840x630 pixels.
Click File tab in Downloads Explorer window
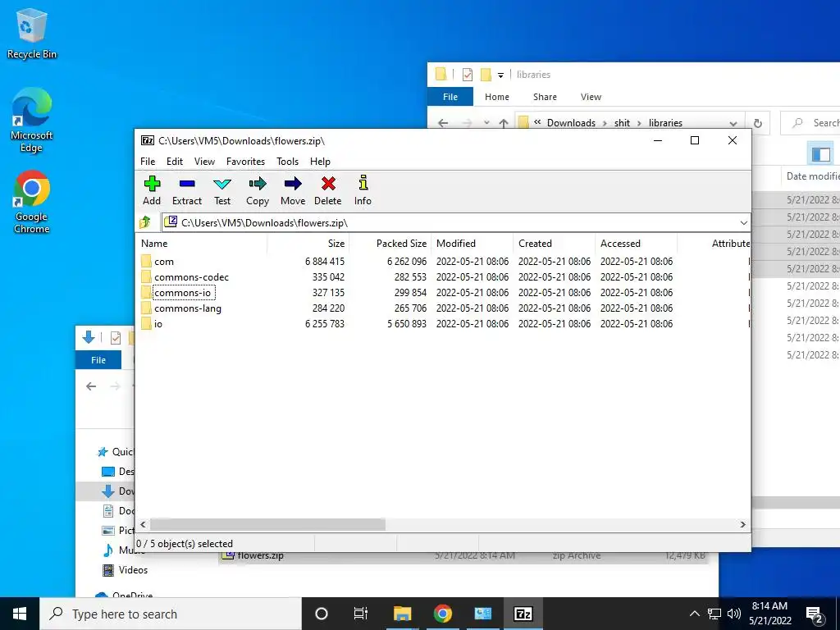[x=98, y=360]
